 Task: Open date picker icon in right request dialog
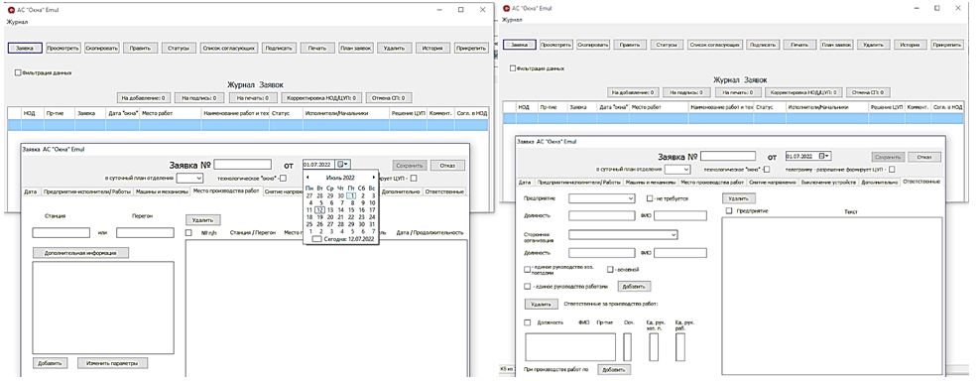(824, 156)
